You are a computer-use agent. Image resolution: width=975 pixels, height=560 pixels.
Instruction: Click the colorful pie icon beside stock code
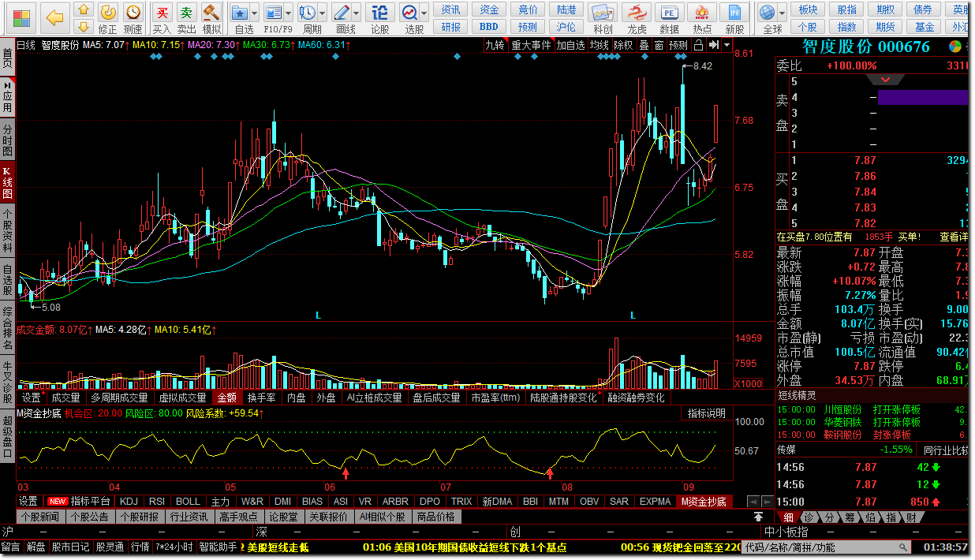point(955,47)
